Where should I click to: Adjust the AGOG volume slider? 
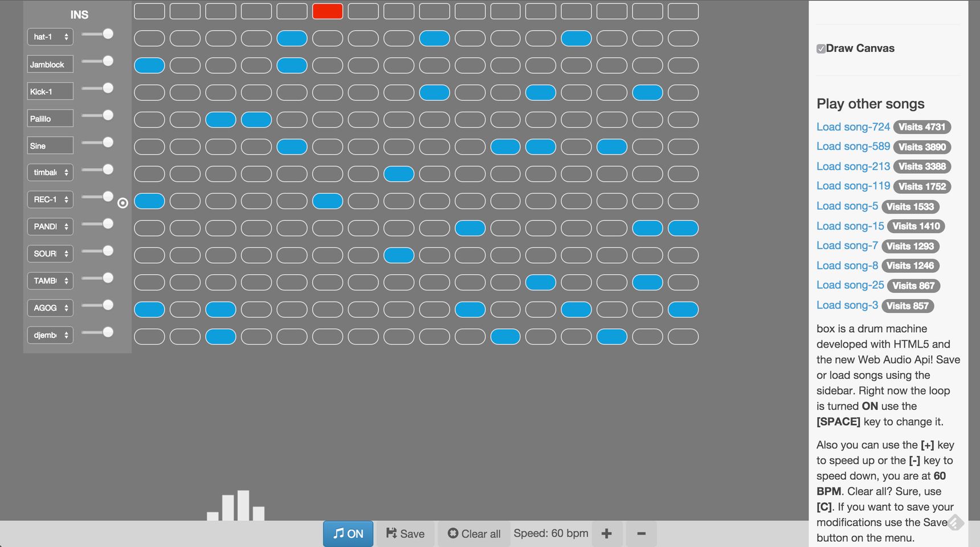tap(97, 305)
